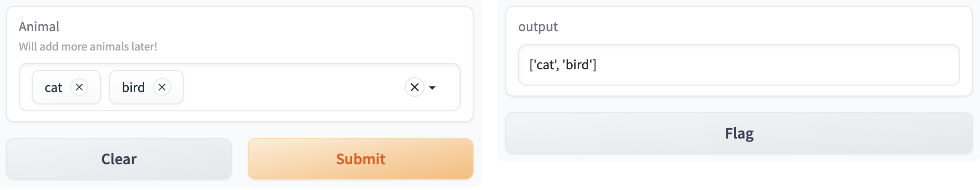
Task: Clear all selected animals with circled x
Action: 415,87
